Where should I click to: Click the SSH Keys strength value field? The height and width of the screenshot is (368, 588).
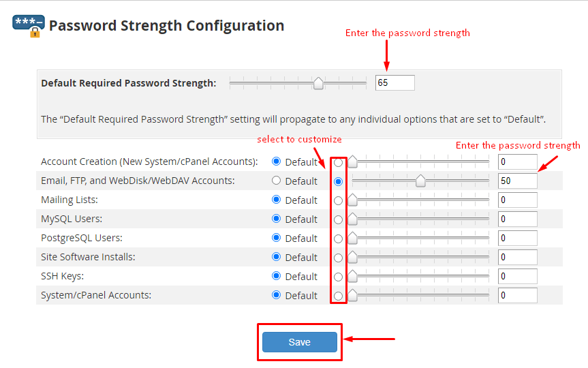click(518, 276)
